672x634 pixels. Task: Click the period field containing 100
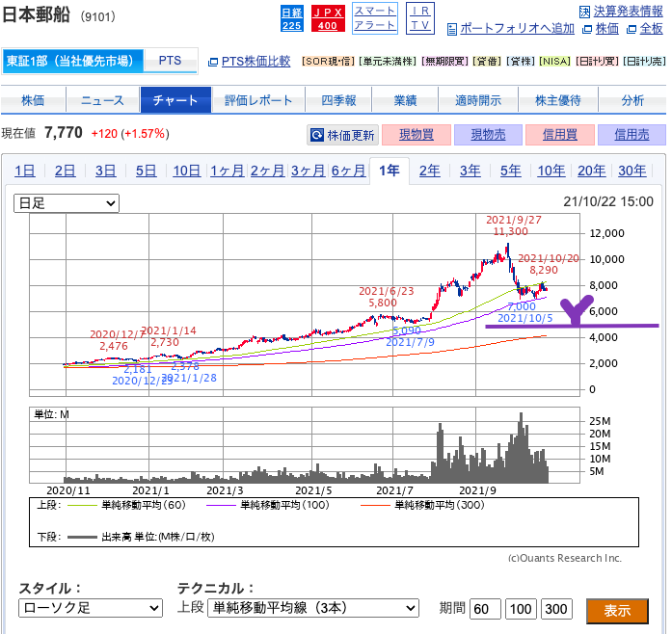tap(521, 609)
